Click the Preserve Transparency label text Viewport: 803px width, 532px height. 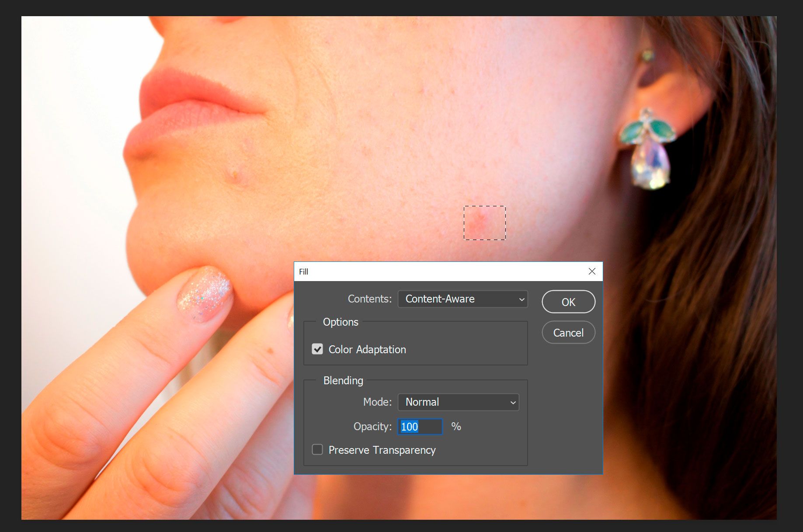point(382,450)
